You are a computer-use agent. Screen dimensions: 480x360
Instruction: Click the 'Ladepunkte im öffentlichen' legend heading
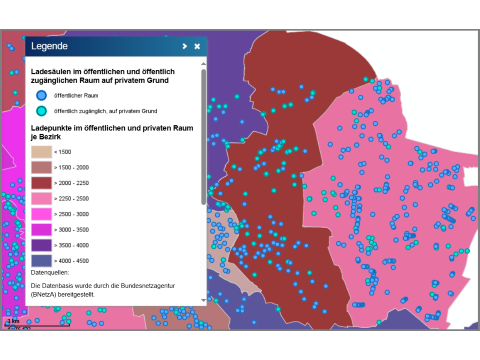[112, 132]
